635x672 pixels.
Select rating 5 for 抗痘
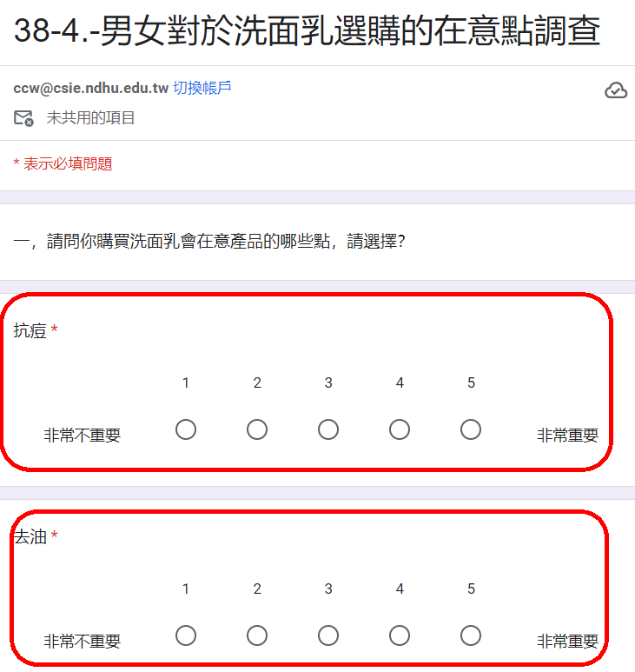click(471, 429)
